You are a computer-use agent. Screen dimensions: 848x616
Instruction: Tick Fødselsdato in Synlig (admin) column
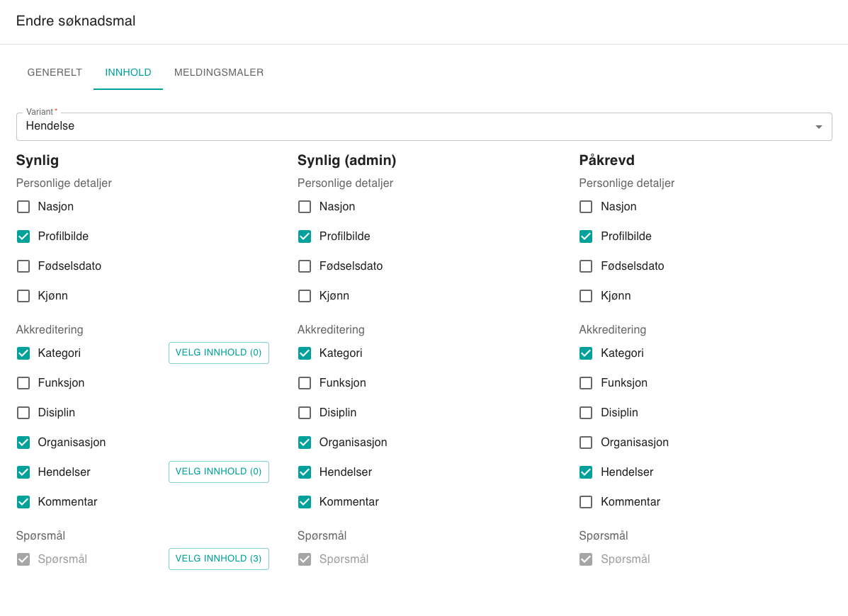[305, 266]
